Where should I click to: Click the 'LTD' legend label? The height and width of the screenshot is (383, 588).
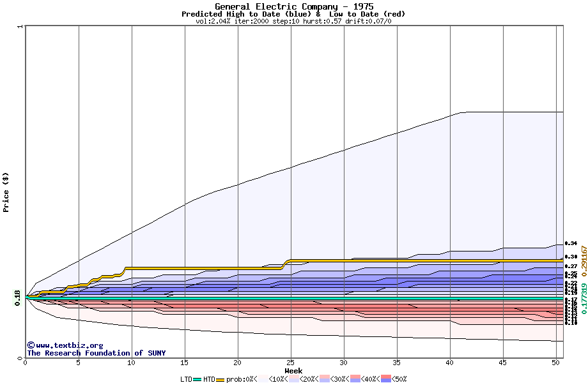(x=186, y=379)
